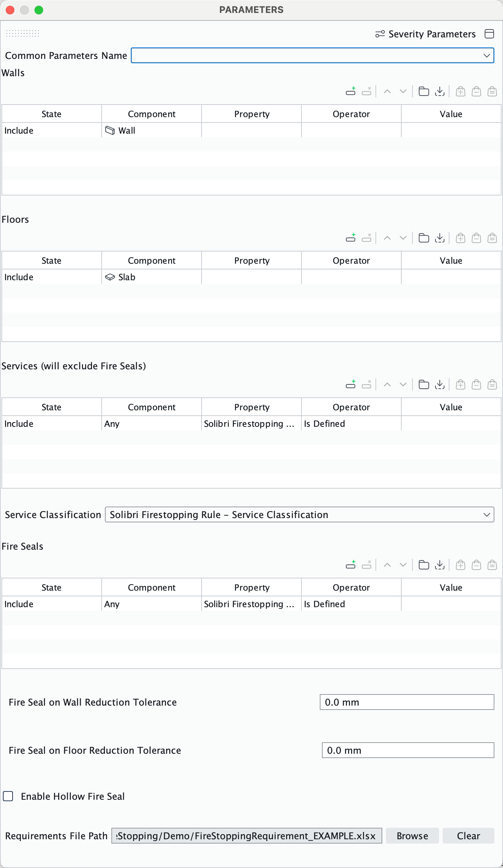This screenshot has width=503, height=868.
Task: Click the Any component cell in Services table
Action: [x=152, y=424]
